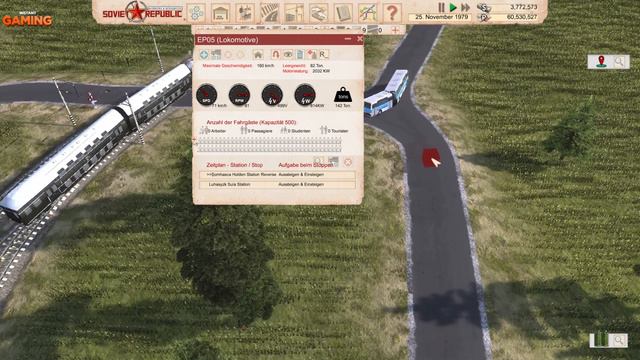640x360 pixels.
Task: Open the blue document schedule copy icon
Action: pos(300,54)
